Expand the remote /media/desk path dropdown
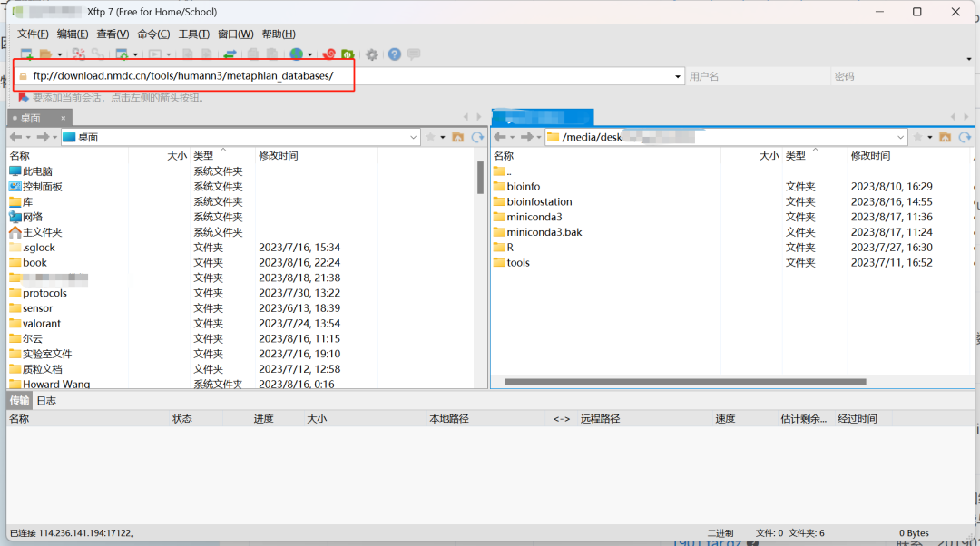980x546 pixels. pos(901,138)
